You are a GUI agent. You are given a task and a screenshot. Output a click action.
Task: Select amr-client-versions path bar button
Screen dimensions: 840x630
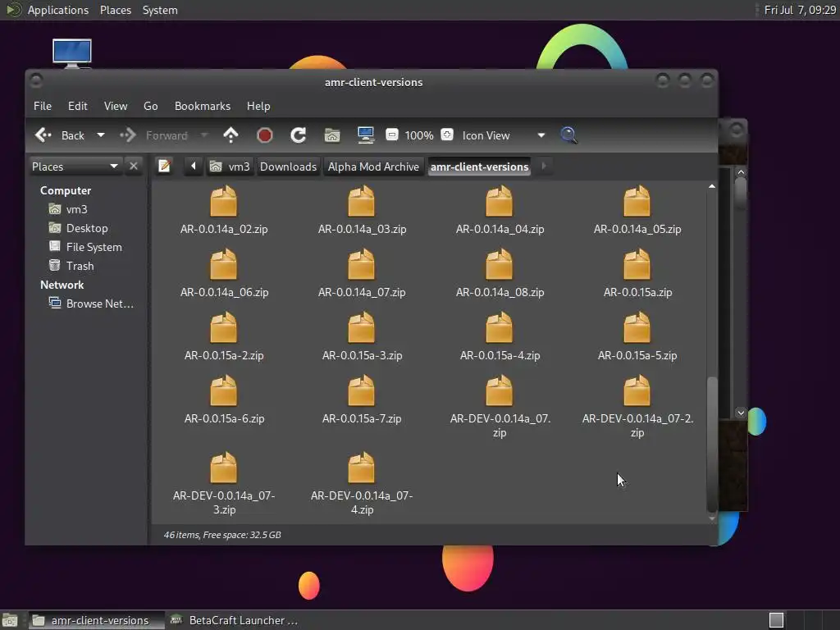[479, 167]
